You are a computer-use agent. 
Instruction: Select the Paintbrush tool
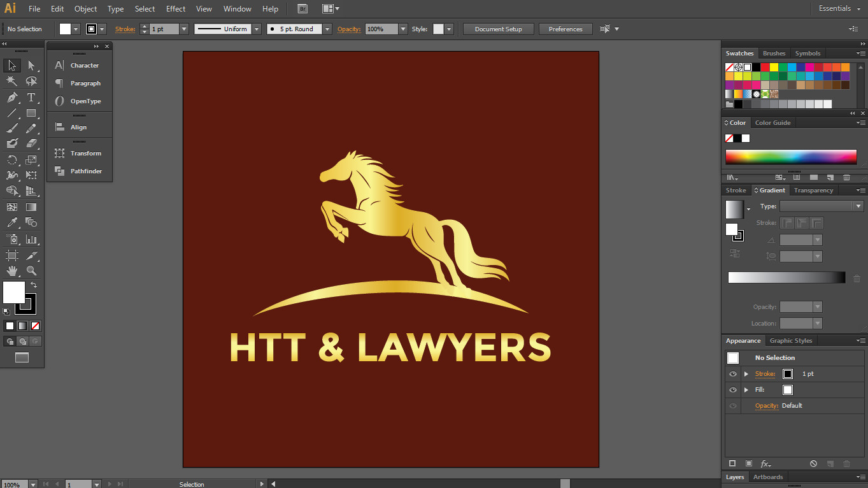11,128
